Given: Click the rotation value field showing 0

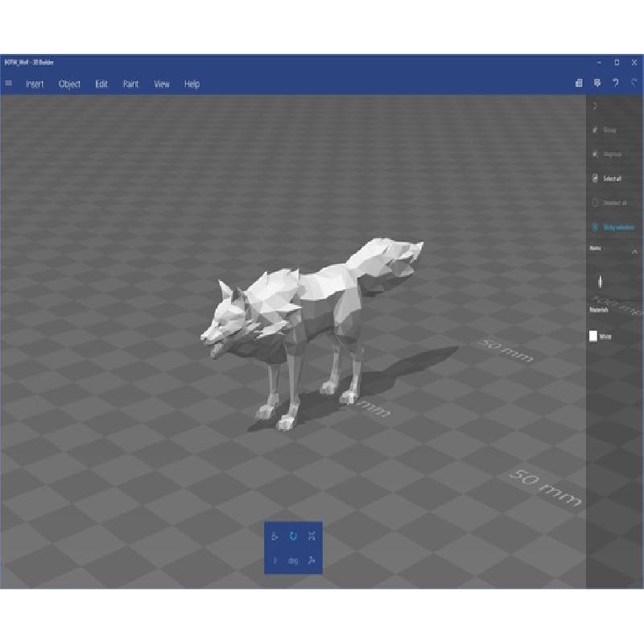Looking at the screenshot, I should 275,560.
